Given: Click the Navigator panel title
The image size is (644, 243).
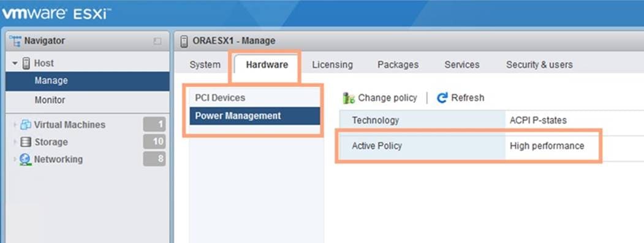Looking at the screenshot, I should (44, 40).
